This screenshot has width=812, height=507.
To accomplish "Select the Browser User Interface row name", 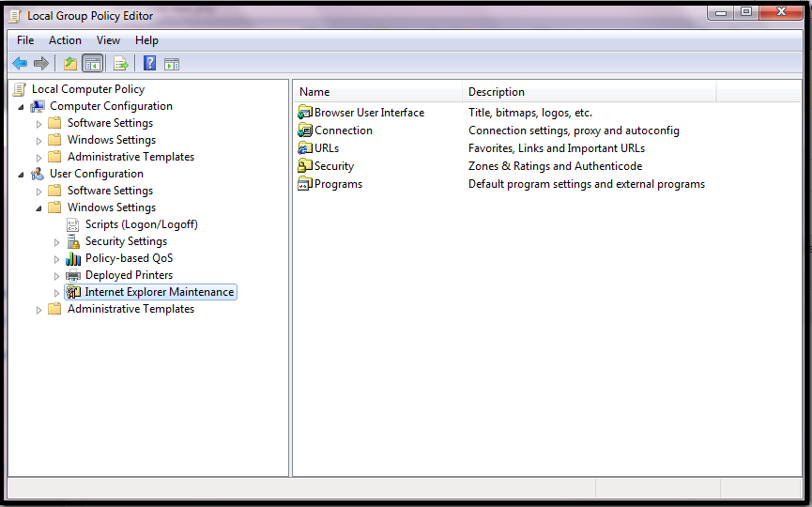I will pyautogui.click(x=369, y=113).
